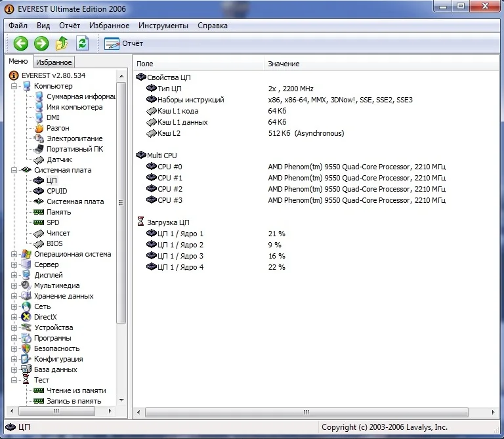Viewport: 504px width, 439px height.
Task: Open the Вид menu
Action: (x=43, y=26)
